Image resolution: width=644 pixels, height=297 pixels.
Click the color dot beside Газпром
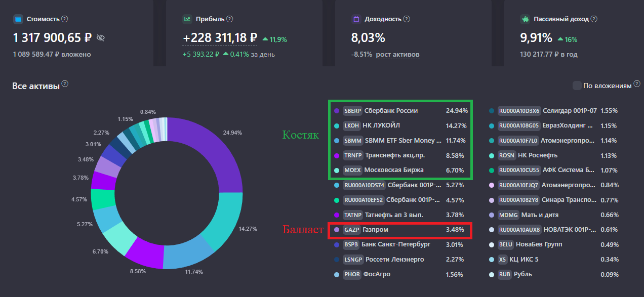pos(337,230)
